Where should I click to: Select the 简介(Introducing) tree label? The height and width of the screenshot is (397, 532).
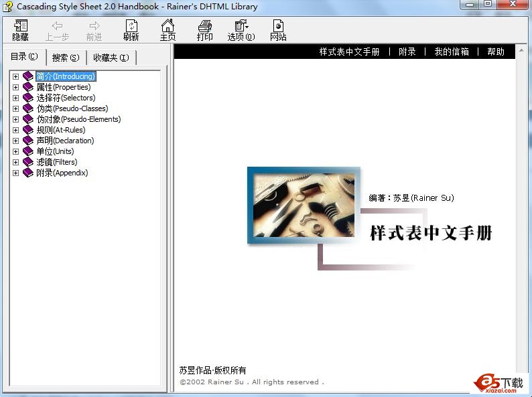[66, 76]
